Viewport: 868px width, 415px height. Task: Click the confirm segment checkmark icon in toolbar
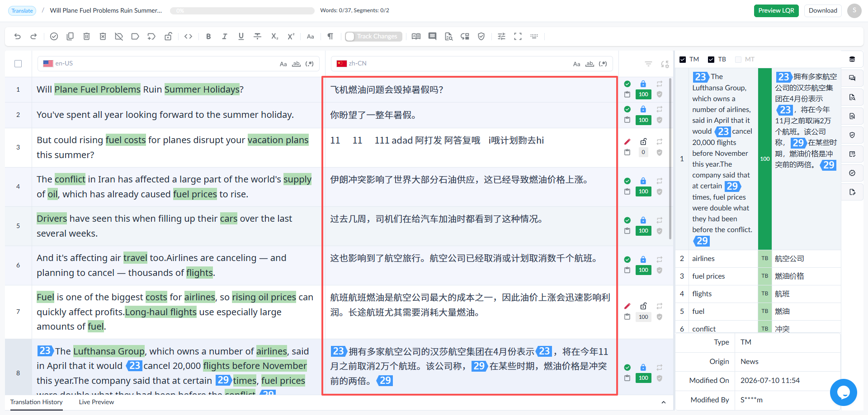pyautogui.click(x=54, y=37)
